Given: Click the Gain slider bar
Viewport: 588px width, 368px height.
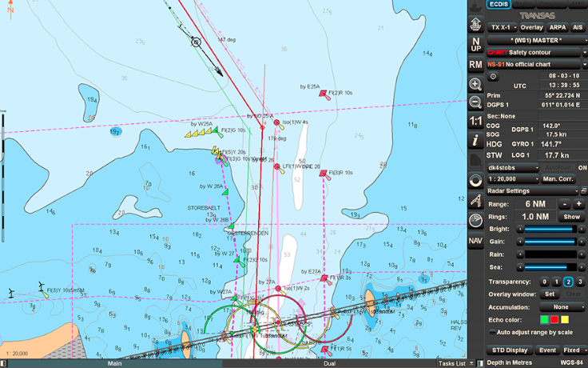Looking at the screenshot, I should pos(550,242).
